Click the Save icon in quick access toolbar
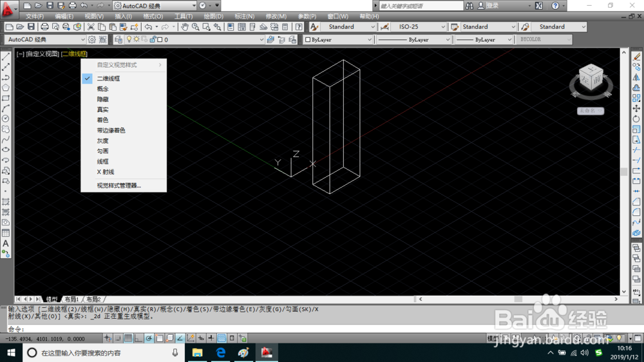The height and width of the screenshot is (362, 644). tap(50, 6)
